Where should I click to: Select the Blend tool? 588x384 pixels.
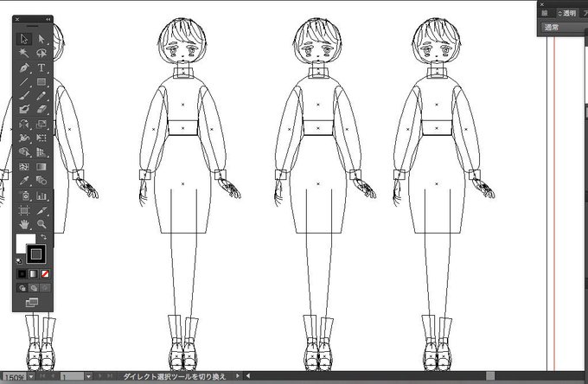42,181
